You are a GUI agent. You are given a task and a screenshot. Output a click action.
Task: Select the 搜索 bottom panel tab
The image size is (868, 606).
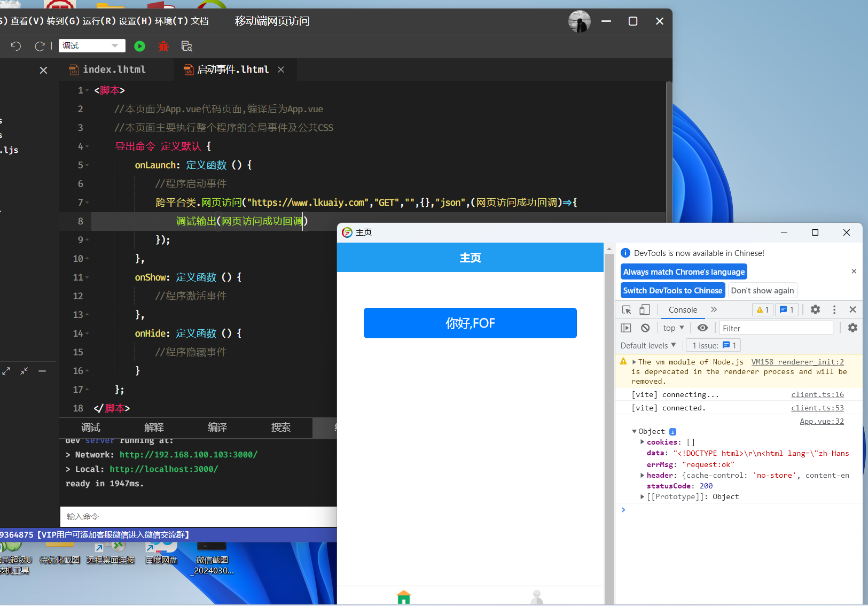[281, 428]
